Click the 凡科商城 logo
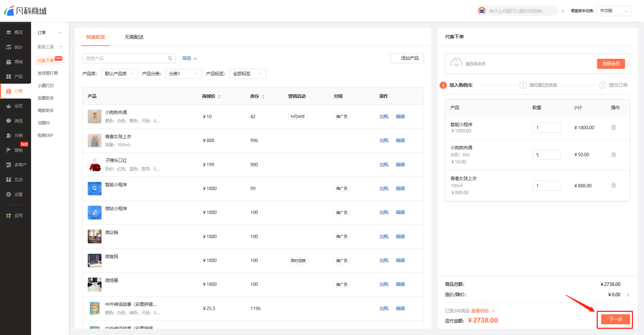 [25, 11]
